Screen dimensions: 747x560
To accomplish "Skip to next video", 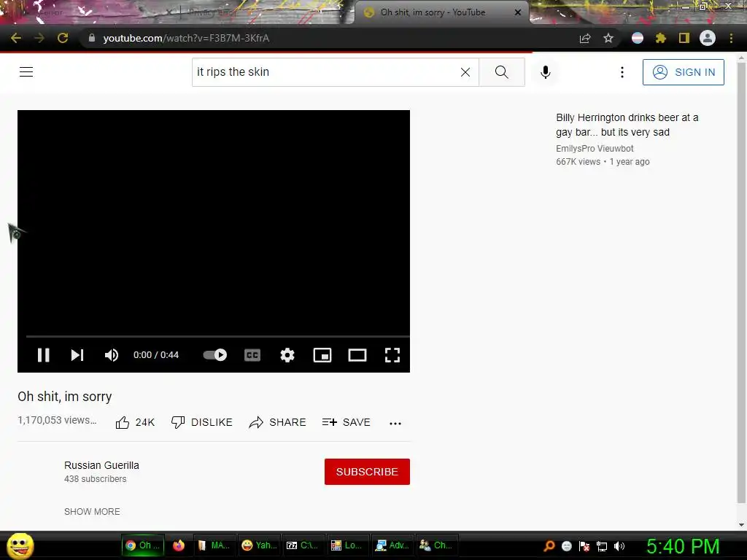I will 77,355.
